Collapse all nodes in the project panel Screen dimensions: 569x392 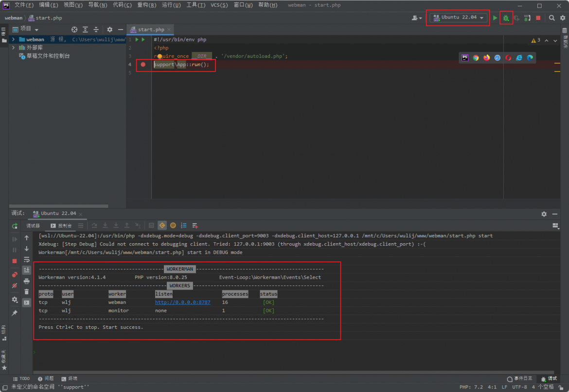96,29
